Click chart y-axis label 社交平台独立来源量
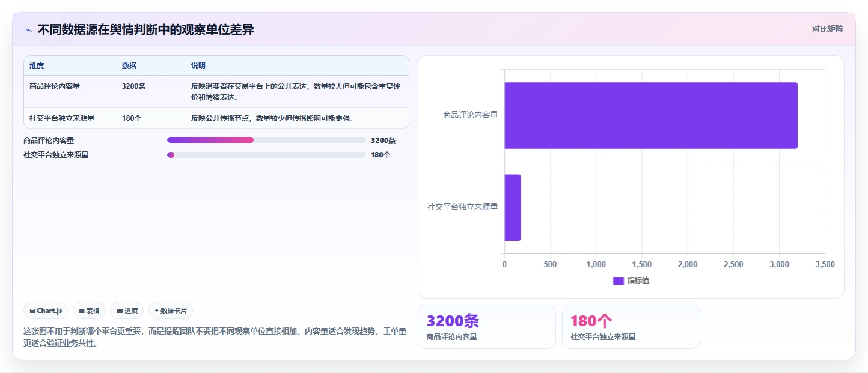 pos(462,207)
